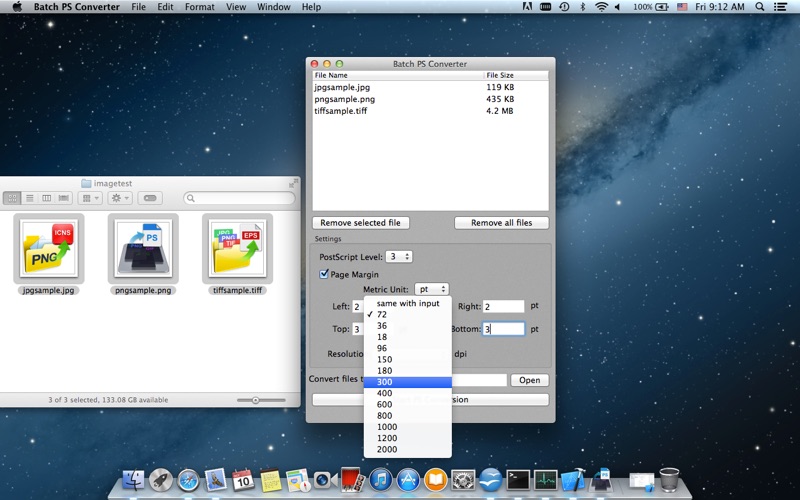Click the Right margin input field
The width and height of the screenshot is (800, 500).
[504, 306]
